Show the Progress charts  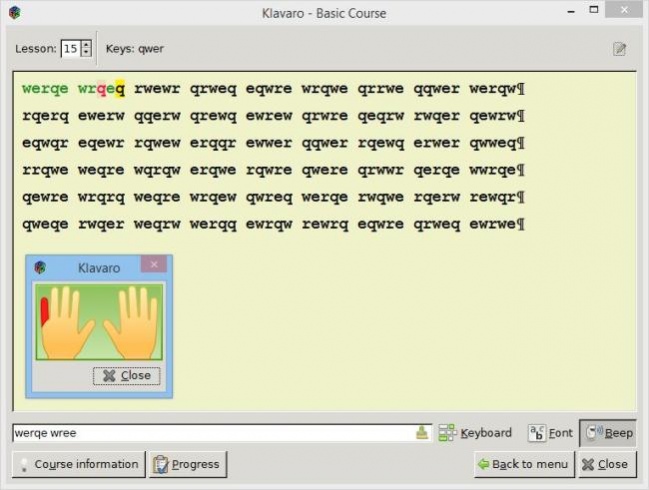click(x=188, y=464)
